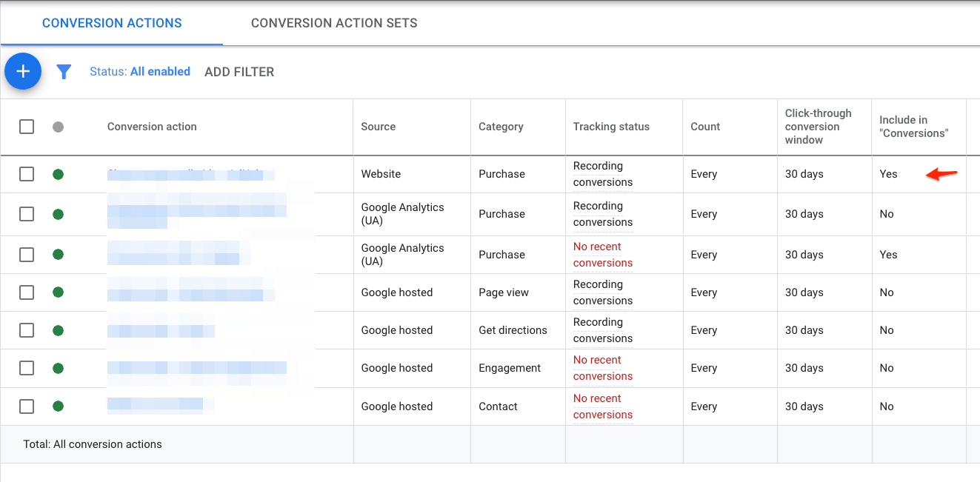Screen dimensions: 980x482
Task: Select checkbox for Page view row
Action: pyautogui.click(x=27, y=292)
